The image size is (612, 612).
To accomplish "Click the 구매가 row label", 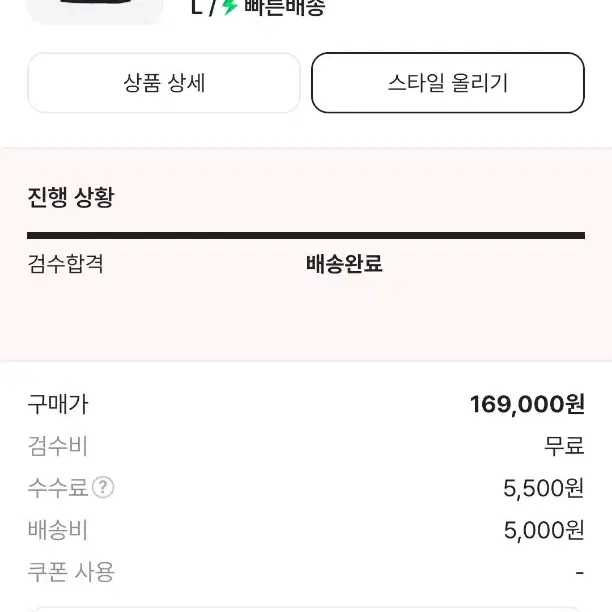I will [58, 404].
